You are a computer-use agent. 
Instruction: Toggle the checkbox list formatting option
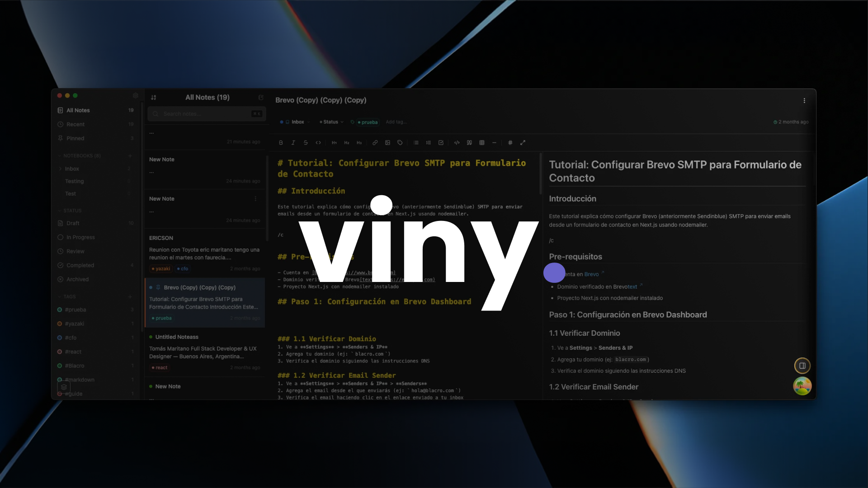441,142
